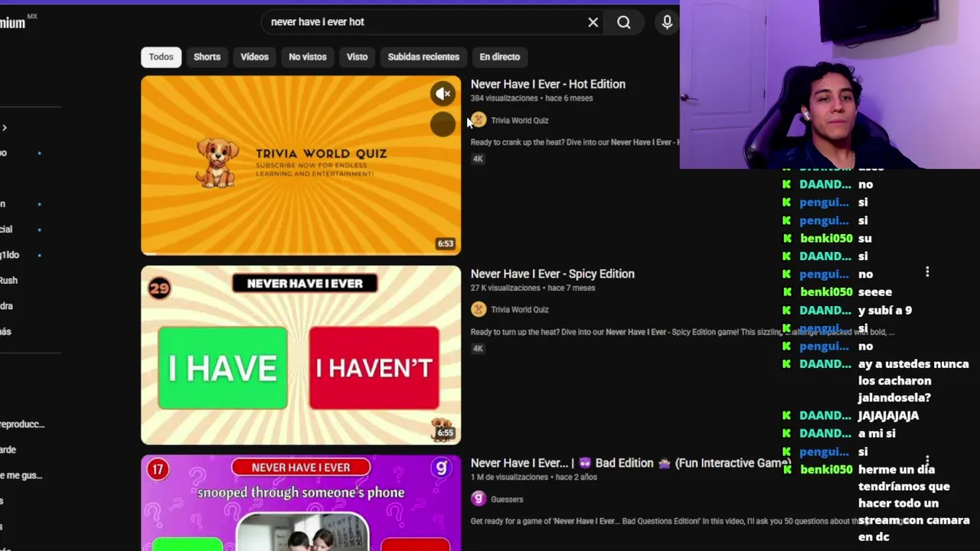This screenshot has width=980, height=551.
Task: Open the Bad Edition video thumbnail
Action: pyautogui.click(x=301, y=503)
